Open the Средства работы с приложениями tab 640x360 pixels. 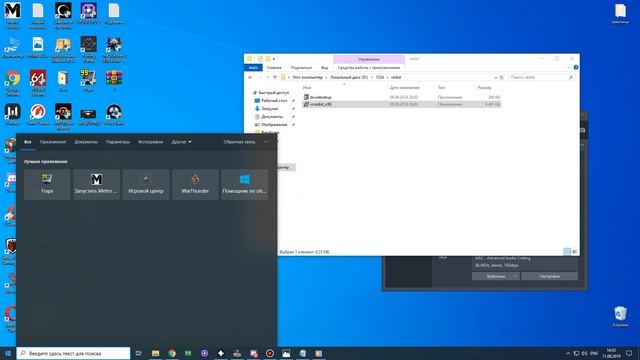(369, 68)
